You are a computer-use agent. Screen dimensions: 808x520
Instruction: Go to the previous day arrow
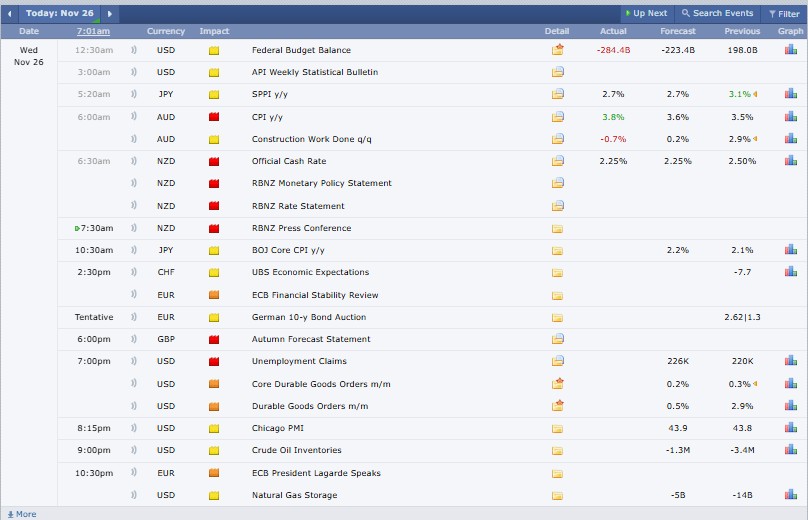click(x=11, y=14)
